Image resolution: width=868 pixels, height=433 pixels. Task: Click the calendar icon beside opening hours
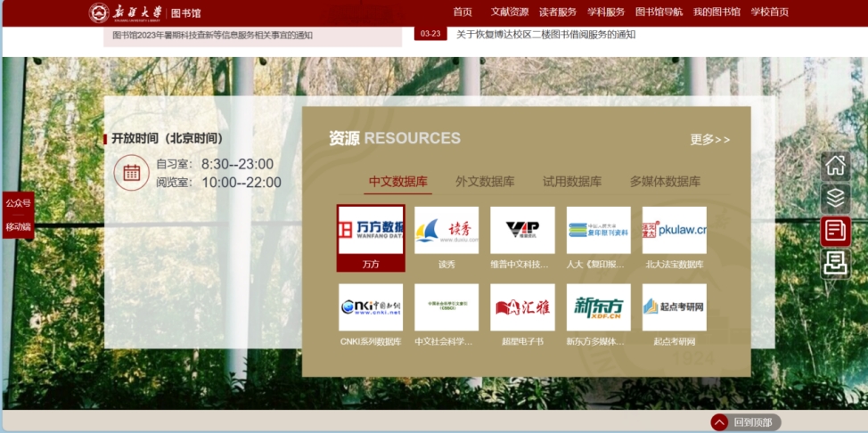click(x=132, y=173)
